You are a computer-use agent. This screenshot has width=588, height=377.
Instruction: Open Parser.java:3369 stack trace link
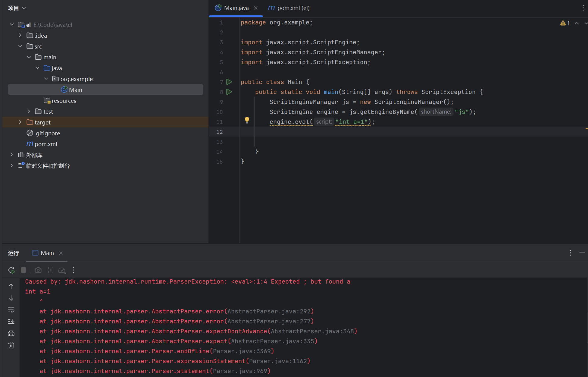tap(242, 351)
